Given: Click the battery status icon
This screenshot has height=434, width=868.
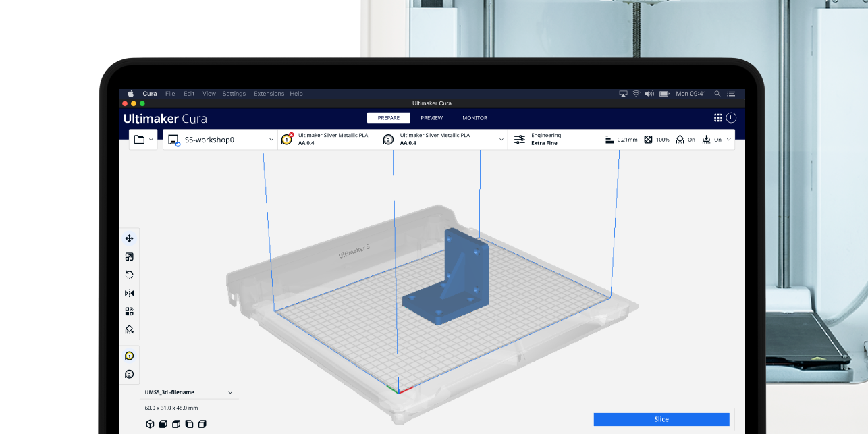Looking at the screenshot, I should [664, 94].
